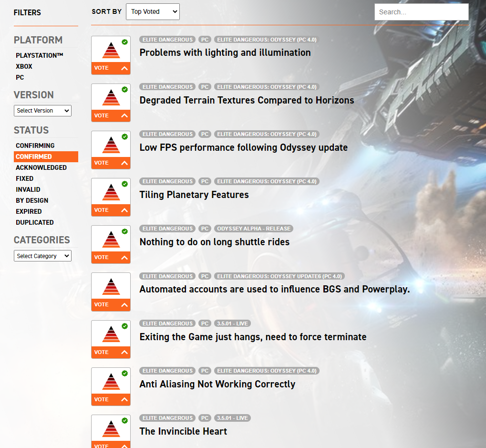The height and width of the screenshot is (448, 486).
Task: Open the Sort By 'Top Voted' dropdown
Action: [153, 12]
